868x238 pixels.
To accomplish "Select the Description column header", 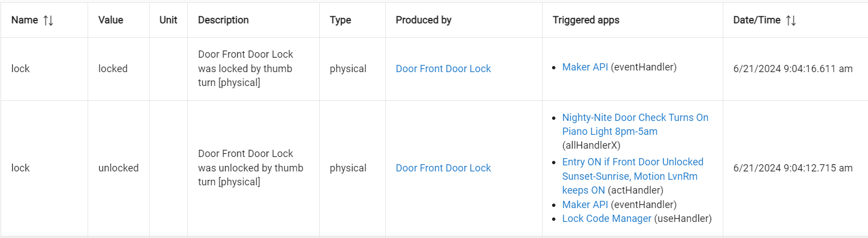I will tap(223, 20).
